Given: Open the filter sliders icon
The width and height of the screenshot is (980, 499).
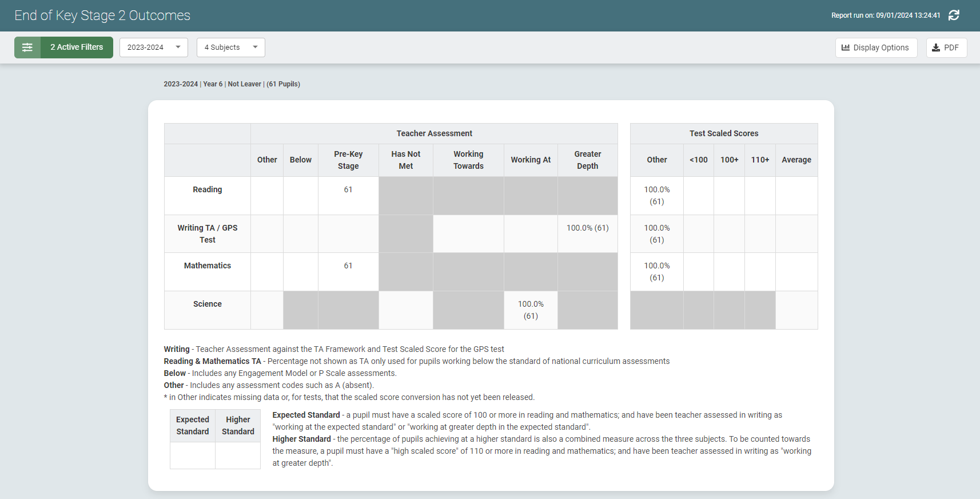Looking at the screenshot, I should click(x=27, y=47).
